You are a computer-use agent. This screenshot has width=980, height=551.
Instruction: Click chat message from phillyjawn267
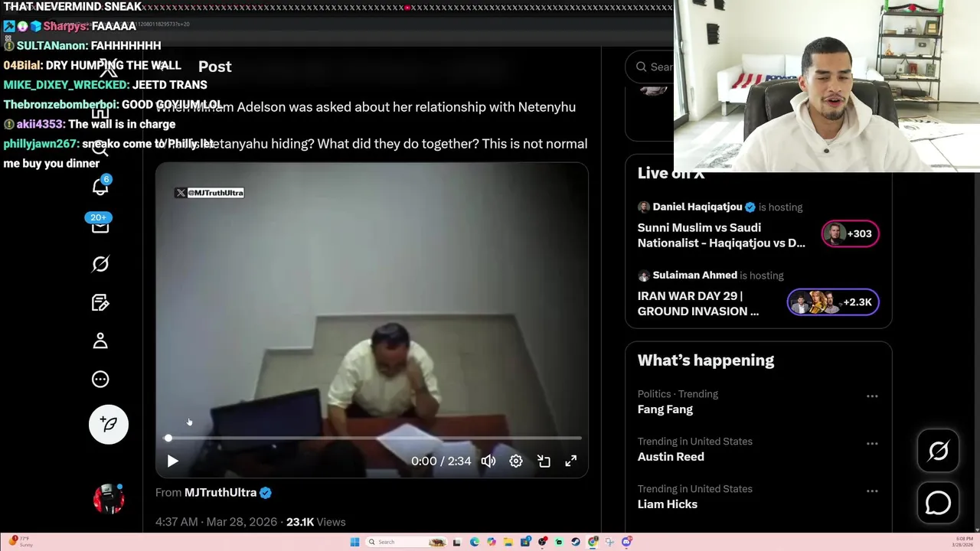coord(109,153)
